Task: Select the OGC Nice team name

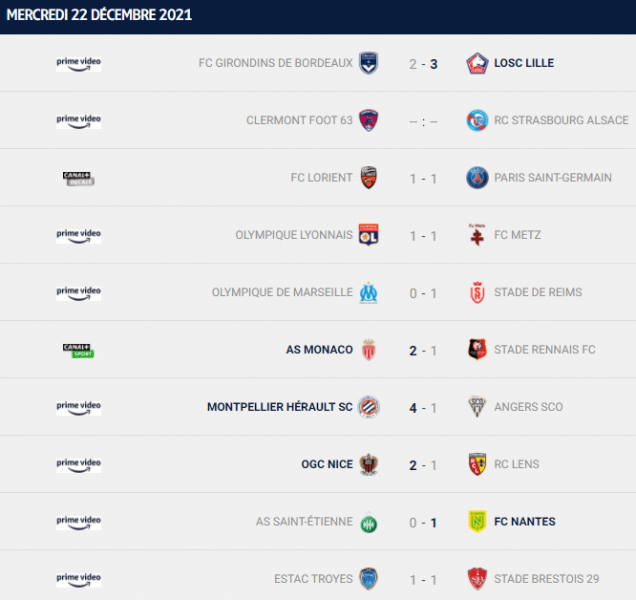Action: [x=327, y=464]
